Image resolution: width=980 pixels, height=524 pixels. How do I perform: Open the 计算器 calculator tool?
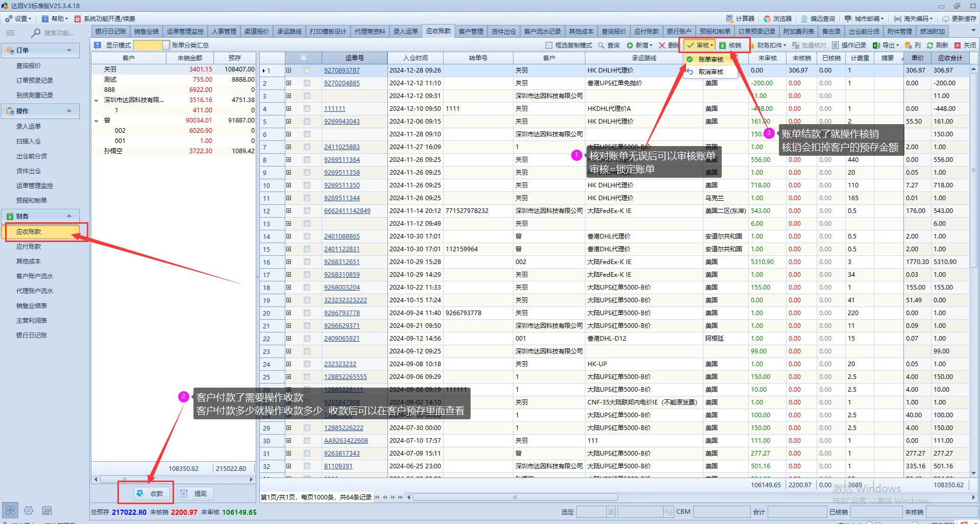[x=740, y=19]
